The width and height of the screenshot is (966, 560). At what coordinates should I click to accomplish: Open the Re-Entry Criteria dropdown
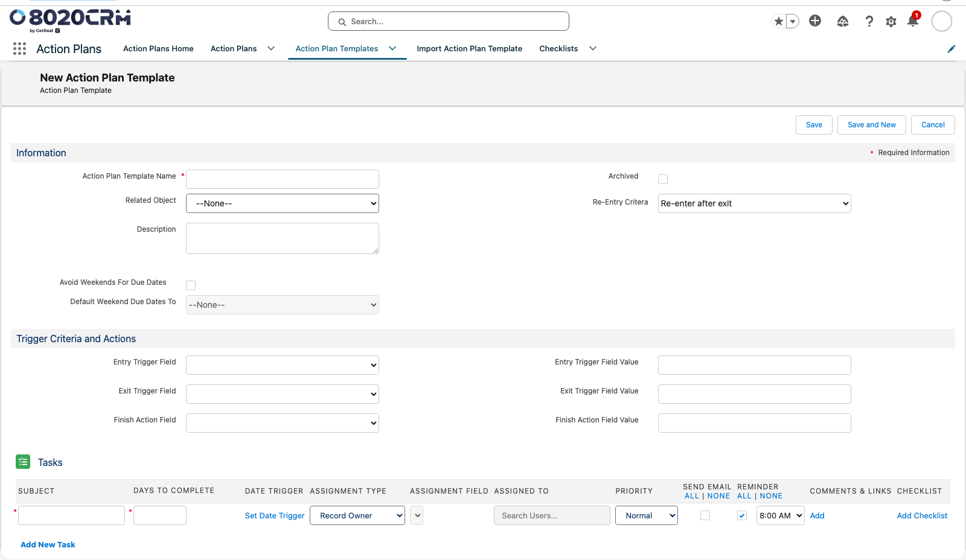[x=755, y=203]
